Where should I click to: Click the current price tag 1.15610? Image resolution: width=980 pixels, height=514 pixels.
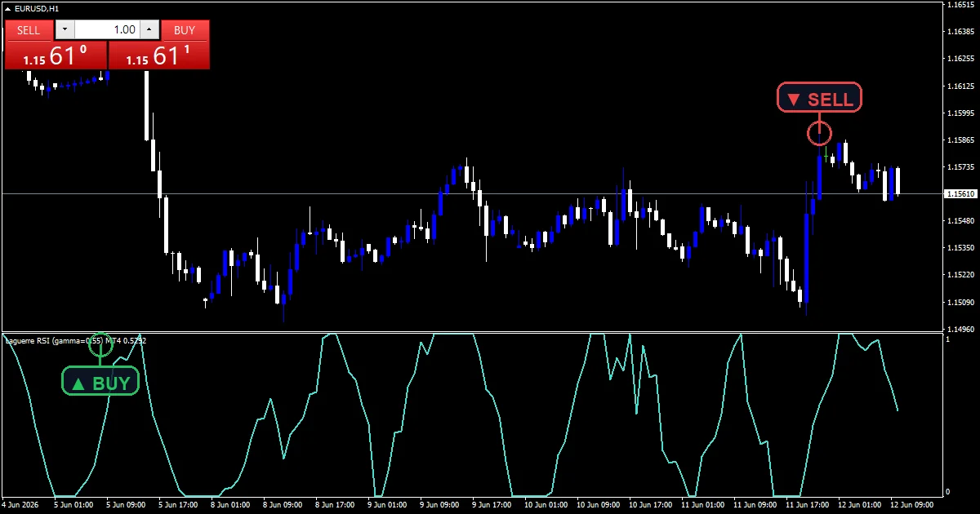(960, 194)
